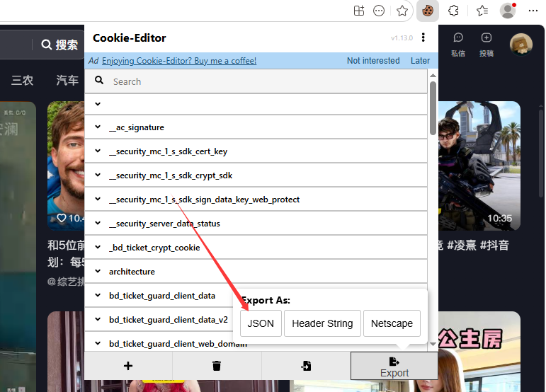The width and height of the screenshot is (546, 392).
Task: Add a new cookie with the plus icon
Action: tap(128, 366)
